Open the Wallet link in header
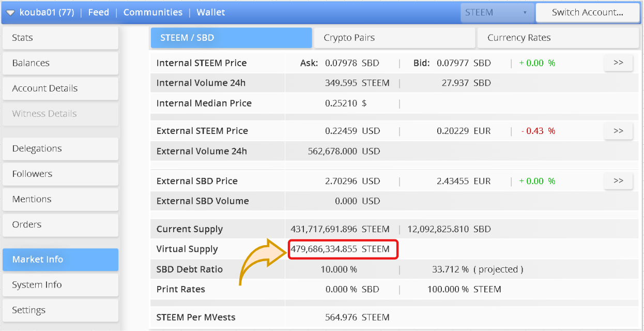The image size is (644, 331). (x=211, y=12)
